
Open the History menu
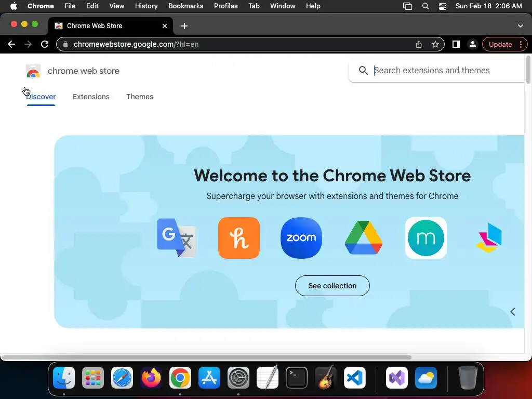pyautogui.click(x=146, y=6)
